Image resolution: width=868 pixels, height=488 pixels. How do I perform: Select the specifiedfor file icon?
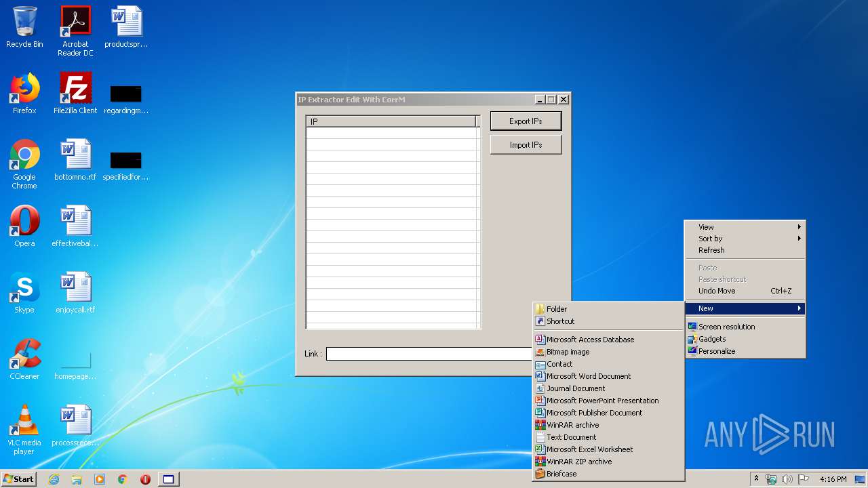click(x=126, y=165)
